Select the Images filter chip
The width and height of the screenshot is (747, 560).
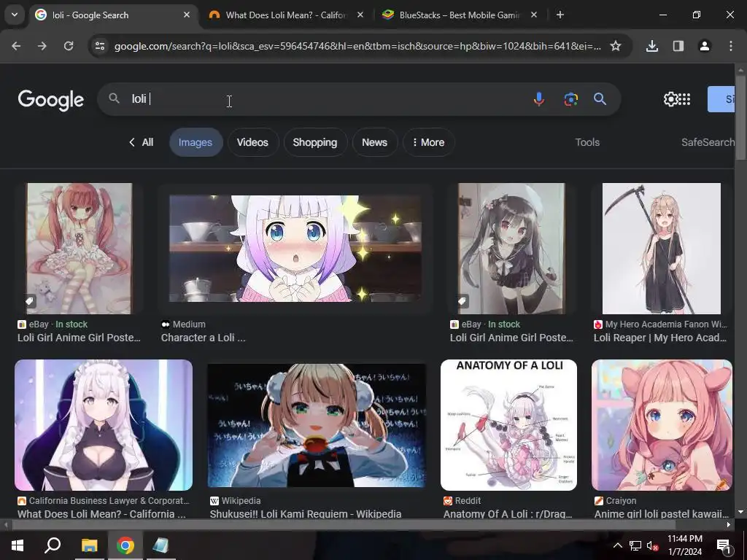196,142
